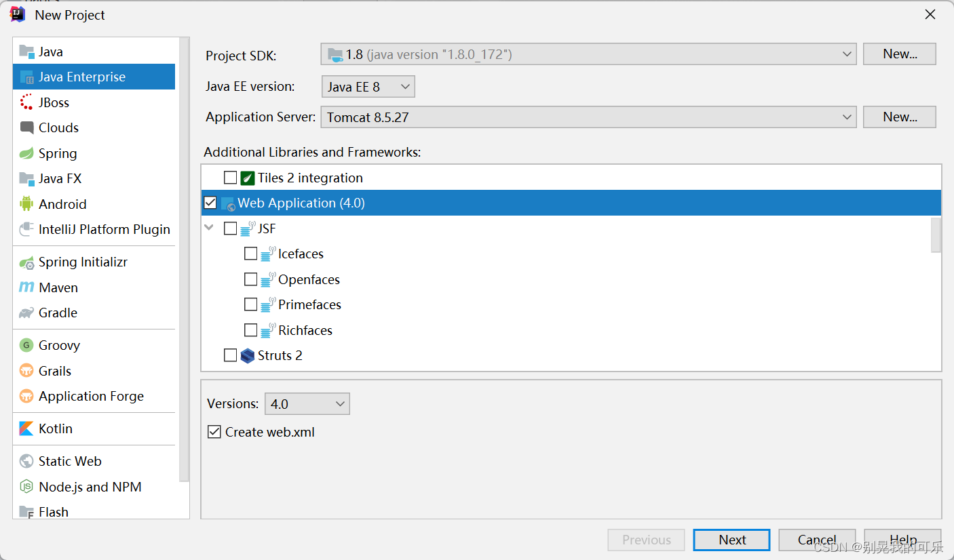Click the frameworks list scrollbar thumb
This screenshot has width=954, height=560.
(x=936, y=235)
